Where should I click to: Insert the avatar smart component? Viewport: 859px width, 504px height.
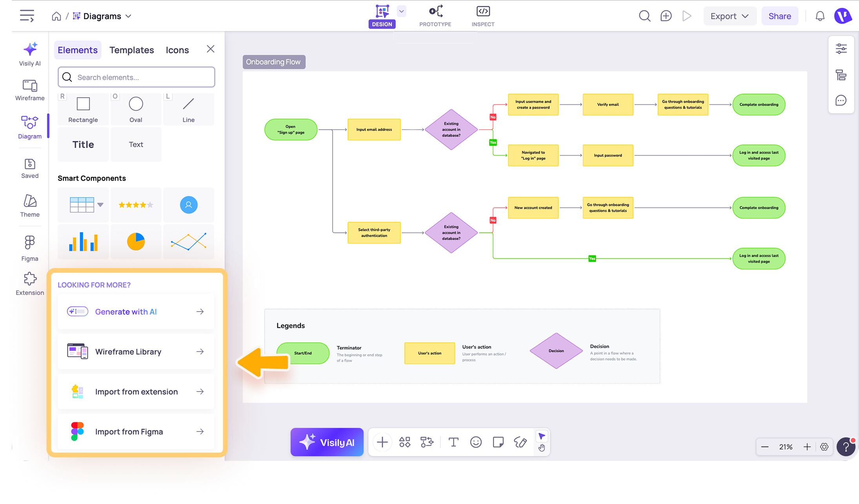click(189, 205)
